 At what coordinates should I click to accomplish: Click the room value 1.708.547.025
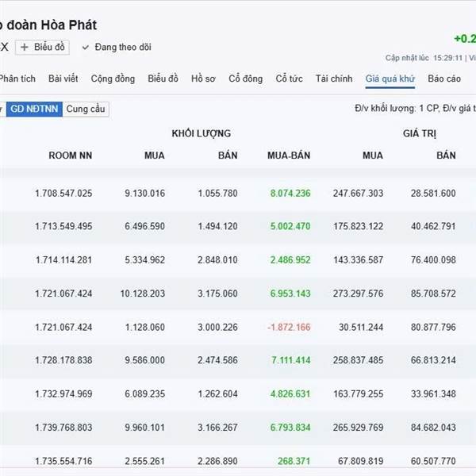pyautogui.click(x=63, y=194)
